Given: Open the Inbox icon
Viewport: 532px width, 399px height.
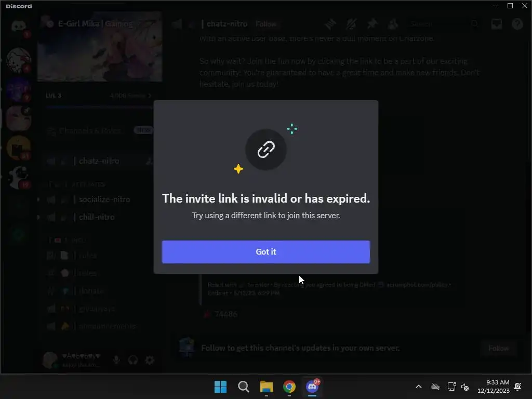Looking at the screenshot, I should [x=496, y=24].
